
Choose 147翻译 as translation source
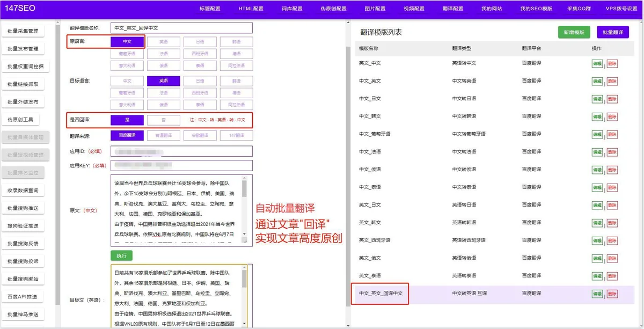pos(236,136)
